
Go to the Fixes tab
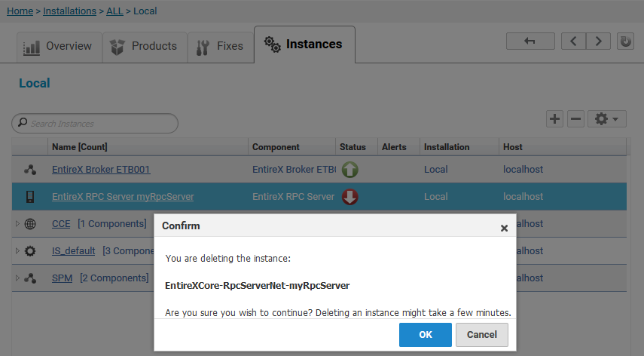(221, 47)
